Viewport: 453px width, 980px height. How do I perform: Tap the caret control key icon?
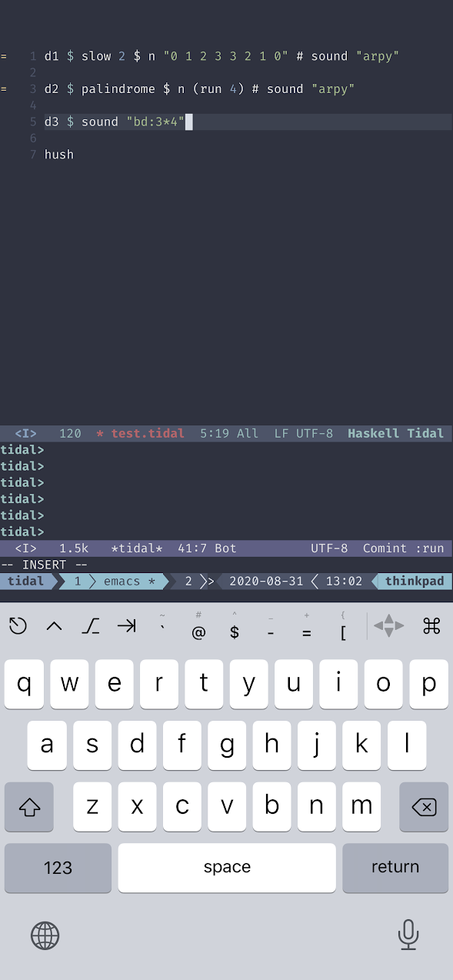[54, 626]
